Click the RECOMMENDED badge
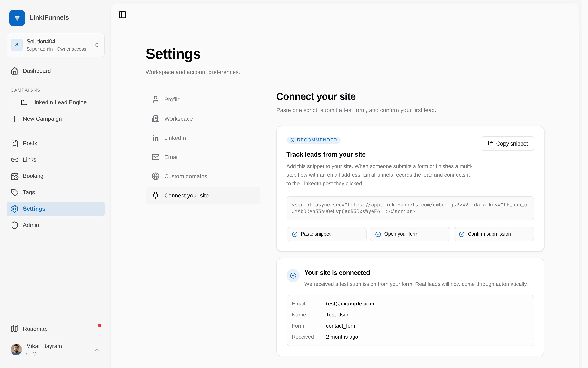The width and height of the screenshot is (588, 368). point(313,140)
